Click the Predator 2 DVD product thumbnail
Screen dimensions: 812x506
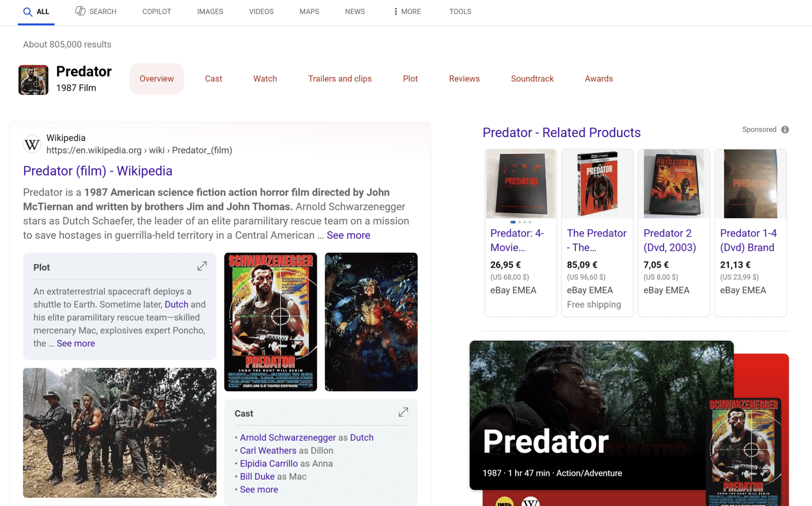tap(673, 184)
